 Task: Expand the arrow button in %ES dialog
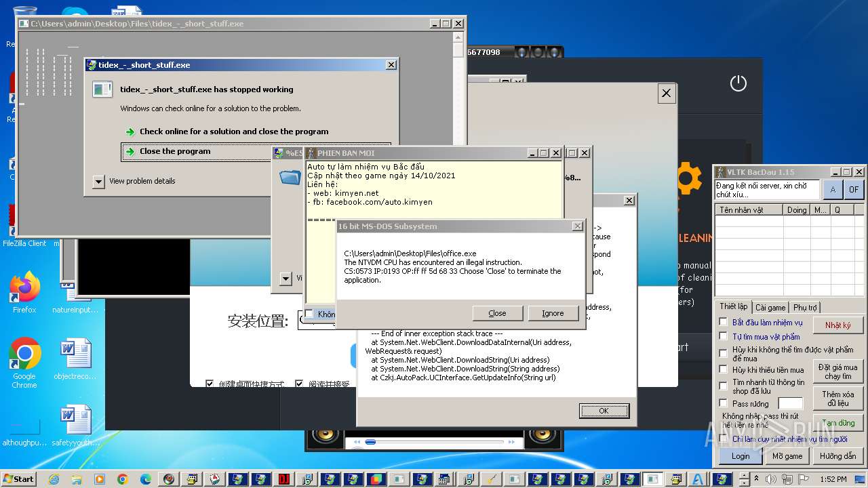(285, 278)
